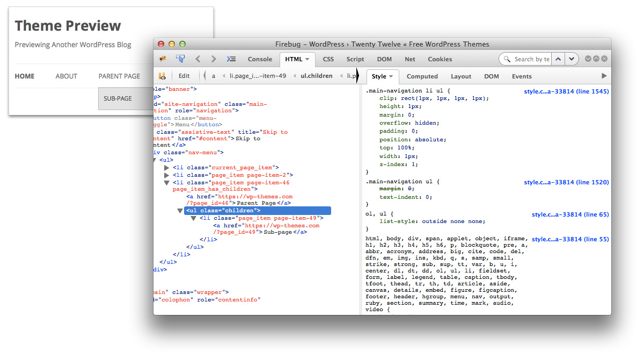Image resolution: width=644 pixels, height=352 pixels.
Task: Click ABOUT in Theme Preview menu
Action: click(67, 76)
